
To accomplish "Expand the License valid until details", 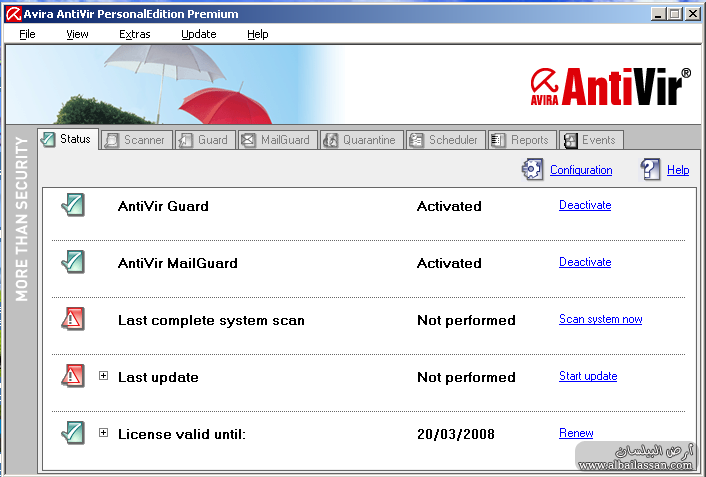I will click(x=104, y=433).
